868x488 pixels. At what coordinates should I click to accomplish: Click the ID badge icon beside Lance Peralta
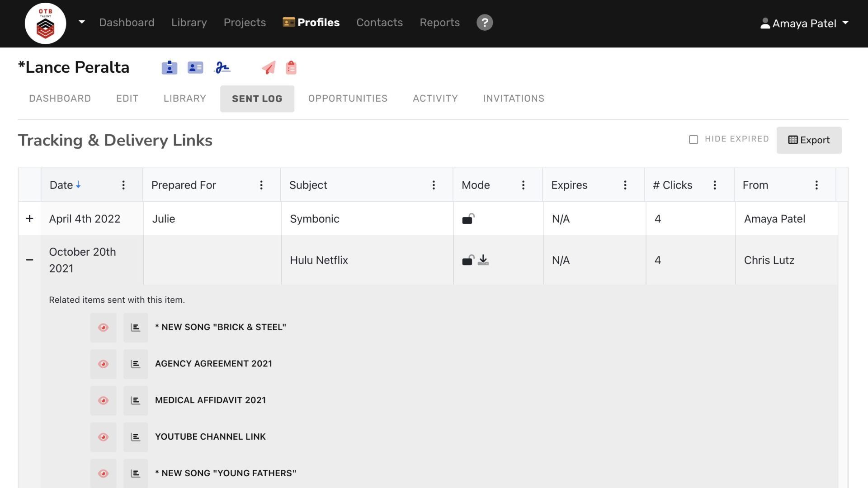(169, 68)
